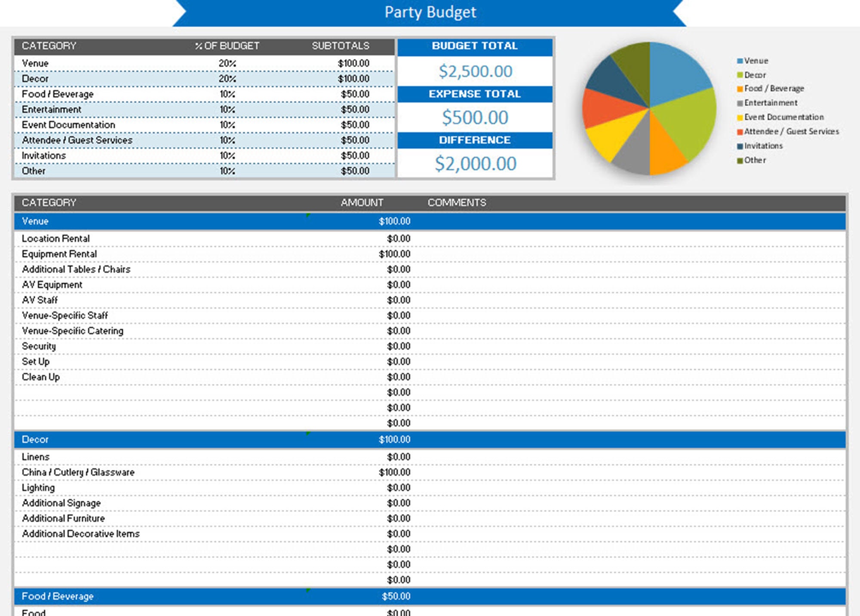Click the yellow Event Documentation legend marker

coord(740,117)
